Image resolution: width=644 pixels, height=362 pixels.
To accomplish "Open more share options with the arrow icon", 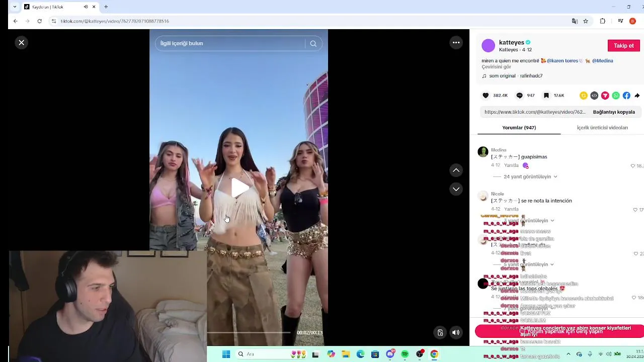I will pos(637,96).
